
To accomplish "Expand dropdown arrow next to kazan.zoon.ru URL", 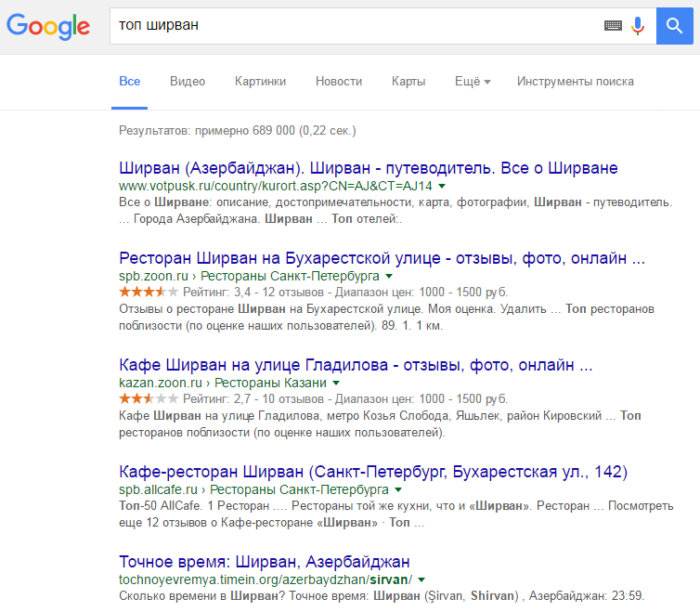I will pos(336,383).
